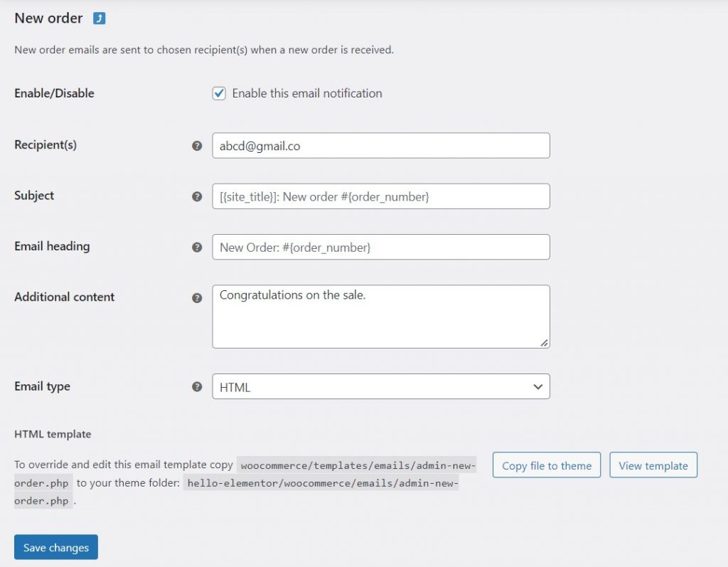Click the 'Enable this email notification' label text

pos(307,93)
